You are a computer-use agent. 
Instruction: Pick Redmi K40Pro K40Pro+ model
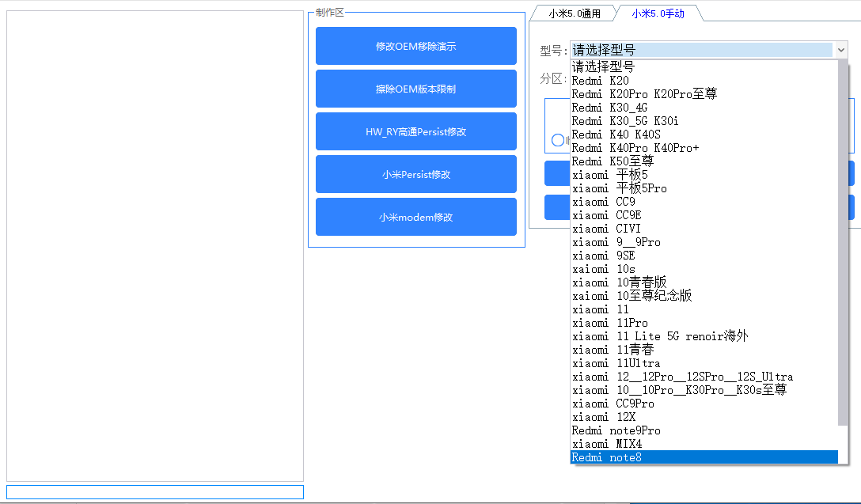tap(704, 148)
